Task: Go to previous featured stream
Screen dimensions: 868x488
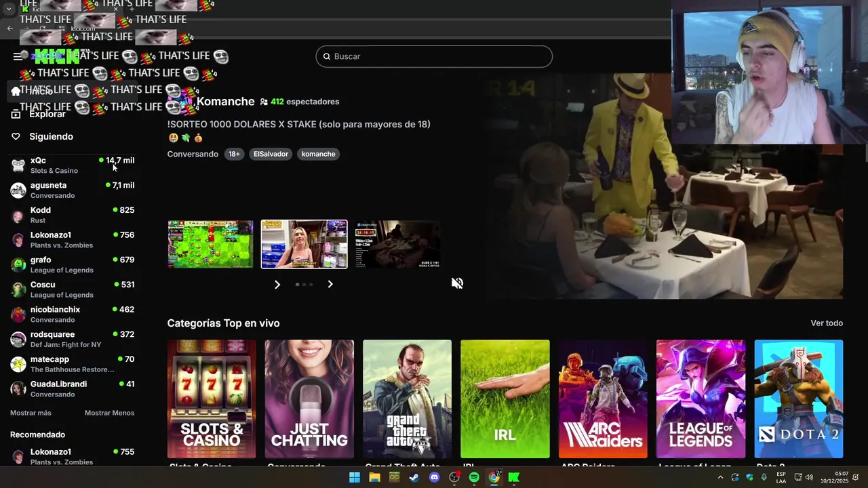Action: point(277,285)
